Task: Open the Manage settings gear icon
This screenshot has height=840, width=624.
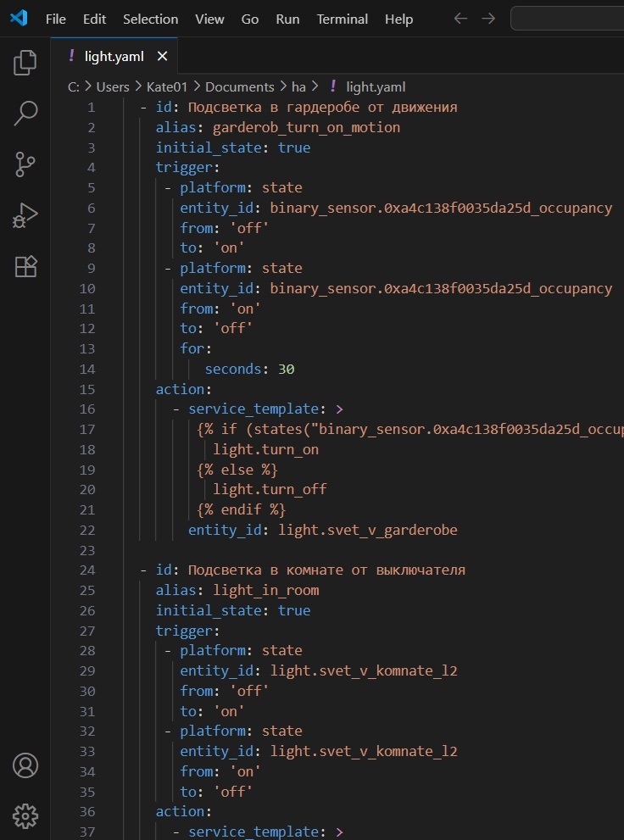Action: coord(25,816)
